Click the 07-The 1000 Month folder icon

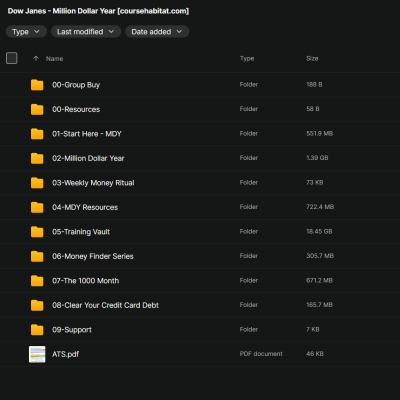pyautogui.click(x=37, y=281)
